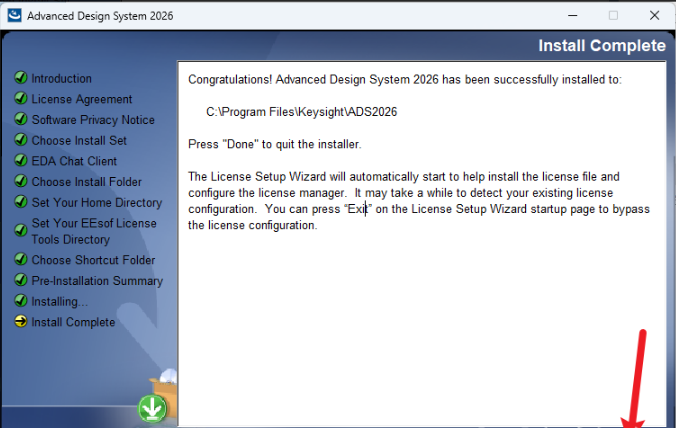The image size is (676, 428).
Task: Click the checkmark icon beside EDA Chat Client
Action: click(x=20, y=161)
